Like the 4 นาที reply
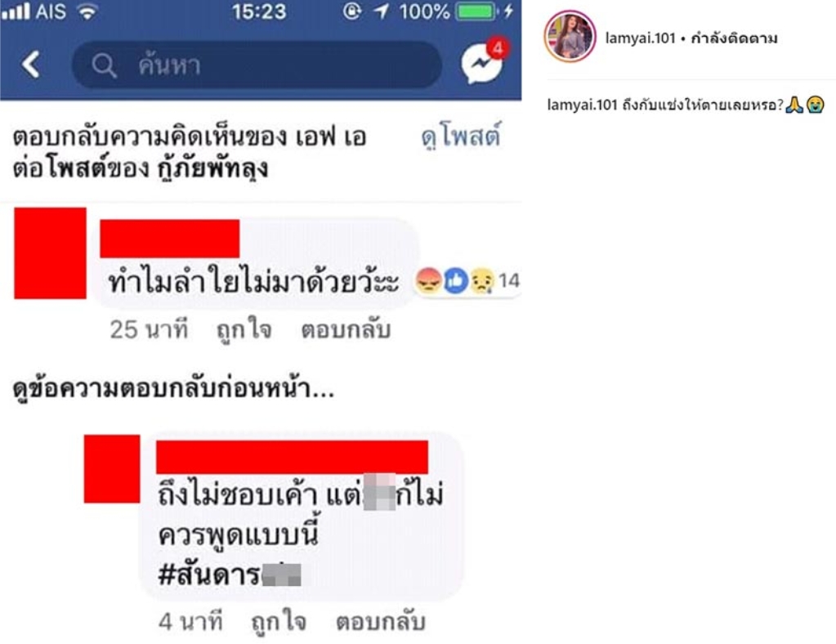Screen dimensions: 836x644 [279, 622]
